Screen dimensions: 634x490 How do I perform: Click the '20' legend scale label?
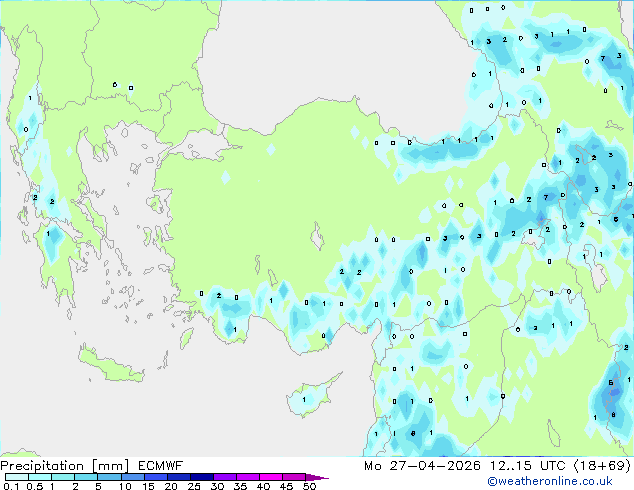click(171, 486)
